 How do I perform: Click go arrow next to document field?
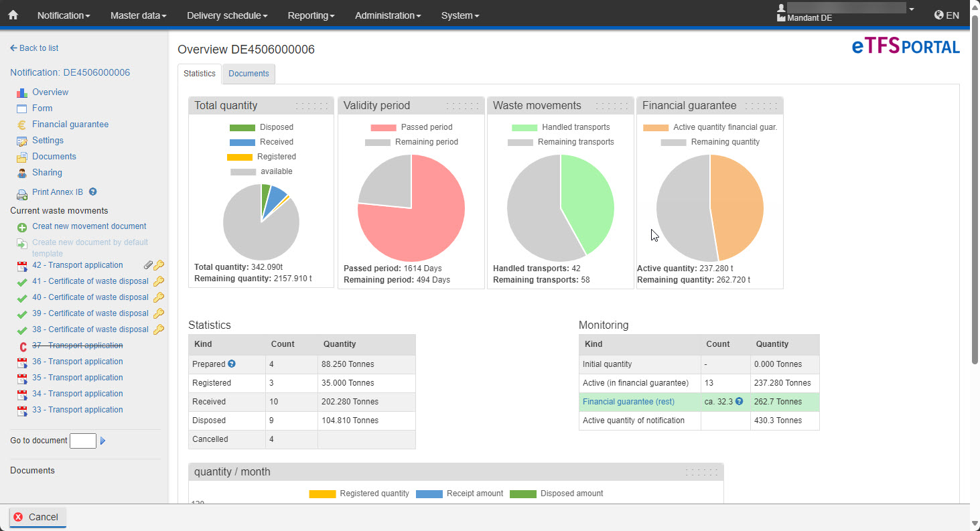pos(103,441)
